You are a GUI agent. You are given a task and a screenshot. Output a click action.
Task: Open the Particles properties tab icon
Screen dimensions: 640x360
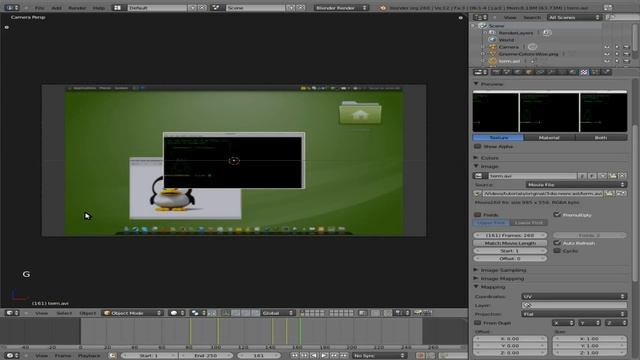(595, 72)
